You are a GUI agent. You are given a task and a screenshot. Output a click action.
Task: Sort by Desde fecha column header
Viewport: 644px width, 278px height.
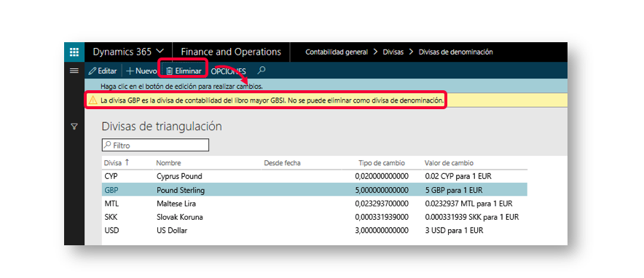click(282, 163)
